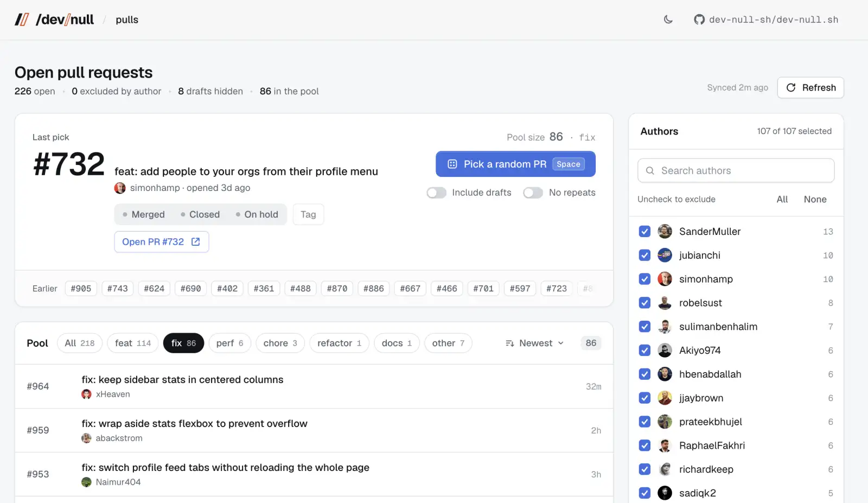Mark last pick as On hold
Viewport: 868px width, 503px height.
(x=257, y=214)
